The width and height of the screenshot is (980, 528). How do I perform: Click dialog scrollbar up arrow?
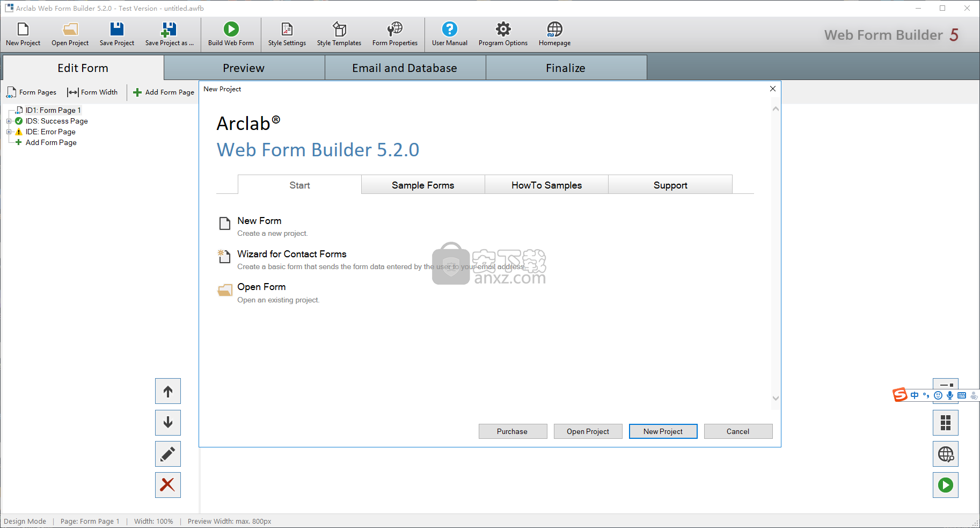776,109
